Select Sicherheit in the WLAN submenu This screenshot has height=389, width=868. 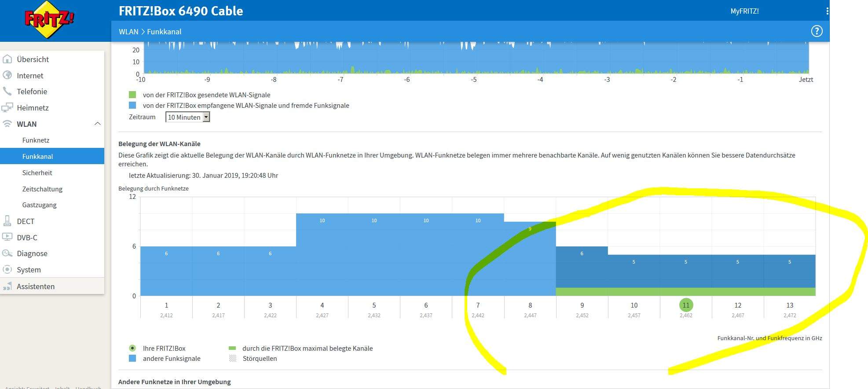pos(37,173)
